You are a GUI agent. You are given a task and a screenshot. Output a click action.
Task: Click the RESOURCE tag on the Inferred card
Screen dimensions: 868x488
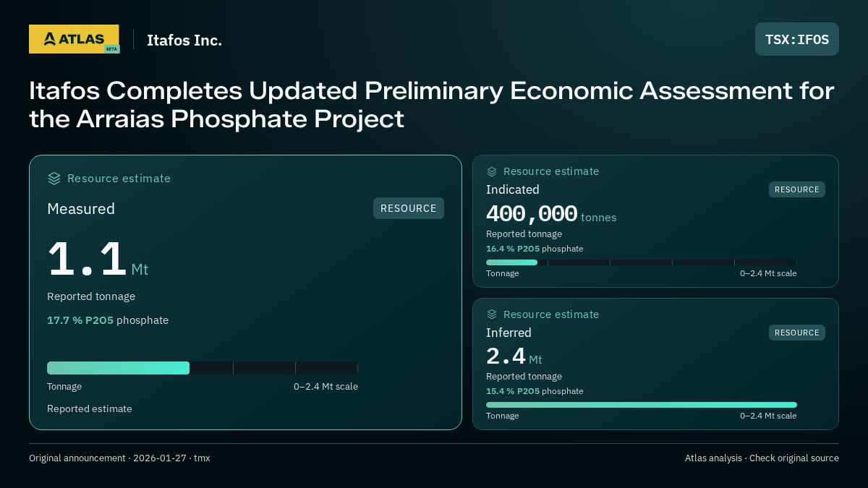point(797,333)
